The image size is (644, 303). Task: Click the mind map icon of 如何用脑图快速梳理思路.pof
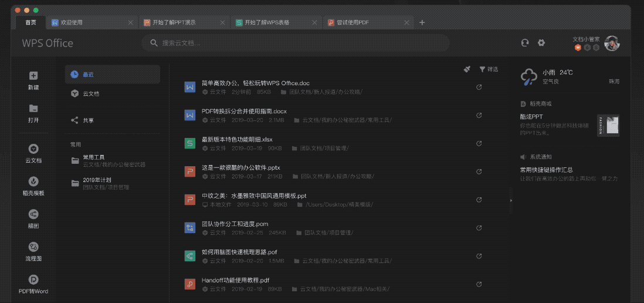point(190,256)
